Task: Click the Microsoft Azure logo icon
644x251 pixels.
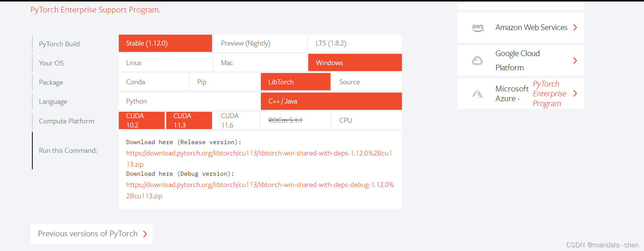Action: 478,93
